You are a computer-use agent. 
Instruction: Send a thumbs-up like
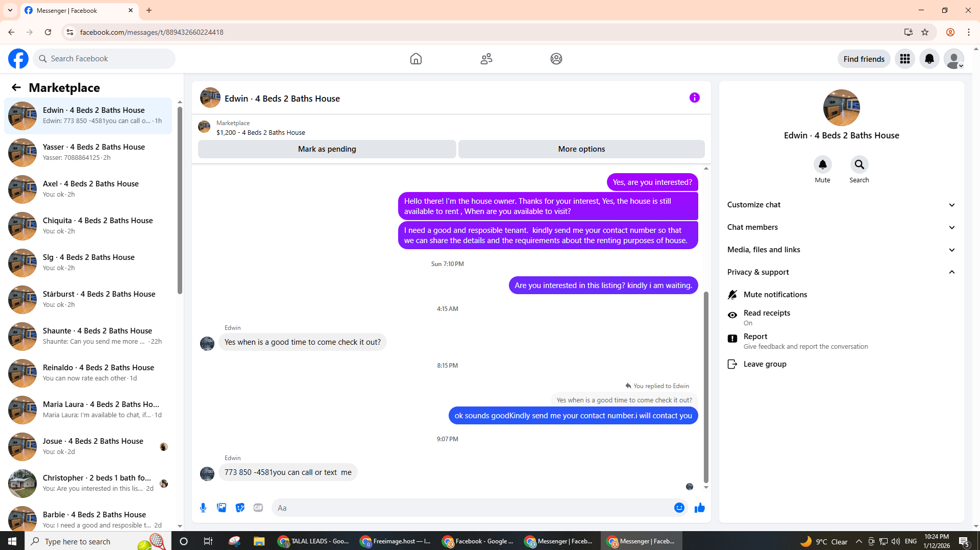(700, 508)
